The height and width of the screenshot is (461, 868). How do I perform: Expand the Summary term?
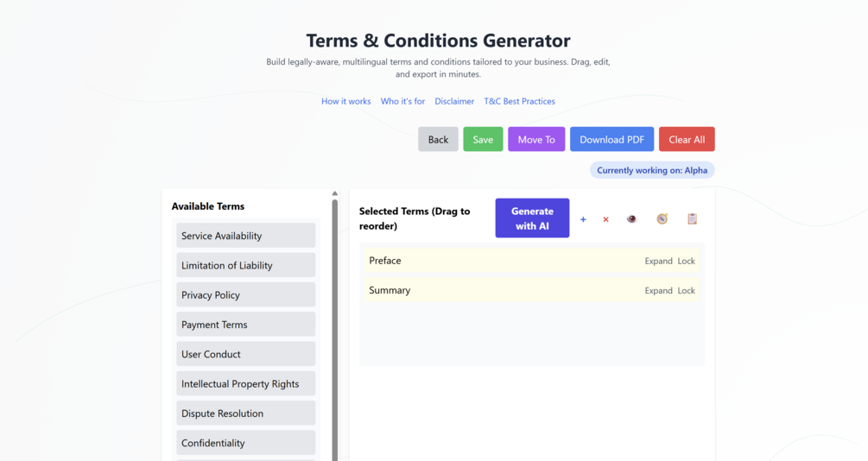[x=658, y=291]
